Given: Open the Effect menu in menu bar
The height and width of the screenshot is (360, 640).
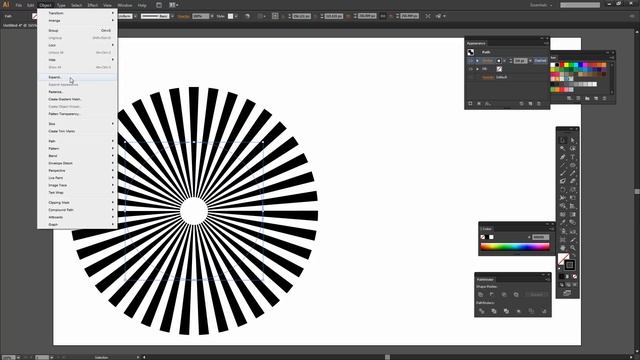Looking at the screenshot, I should pyautogui.click(x=93, y=5).
